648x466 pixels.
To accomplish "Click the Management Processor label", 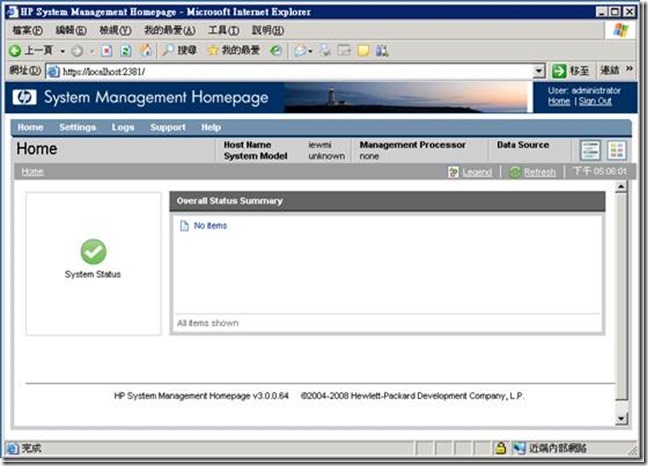I will [412, 145].
